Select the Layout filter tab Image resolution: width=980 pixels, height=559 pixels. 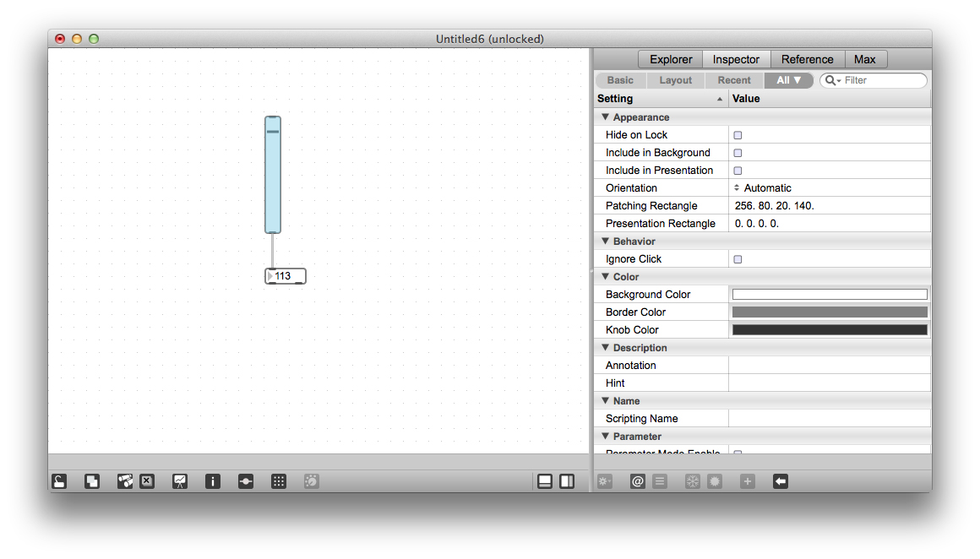pyautogui.click(x=675, y=80)
